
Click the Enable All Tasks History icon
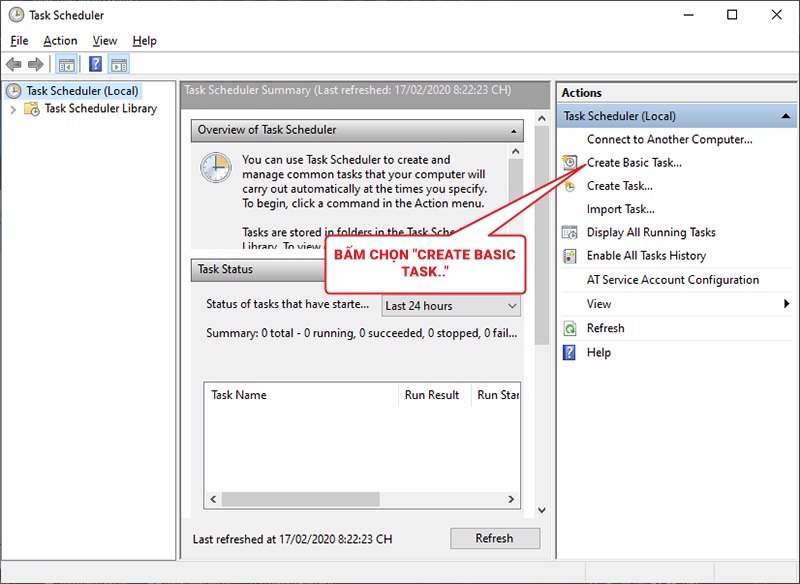click(x=569, y=256)
